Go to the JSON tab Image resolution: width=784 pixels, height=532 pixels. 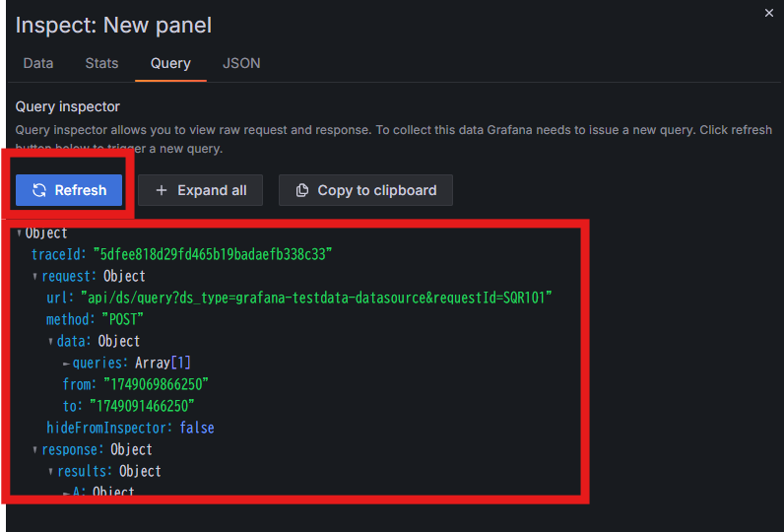(241, 63)
